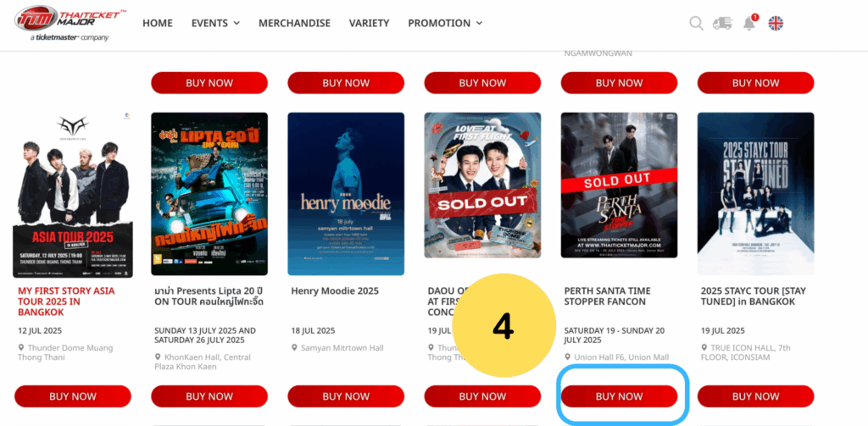Open the henry moodie poster image
The height and width of the screenshot is (426, 868).
click(346, 194)
